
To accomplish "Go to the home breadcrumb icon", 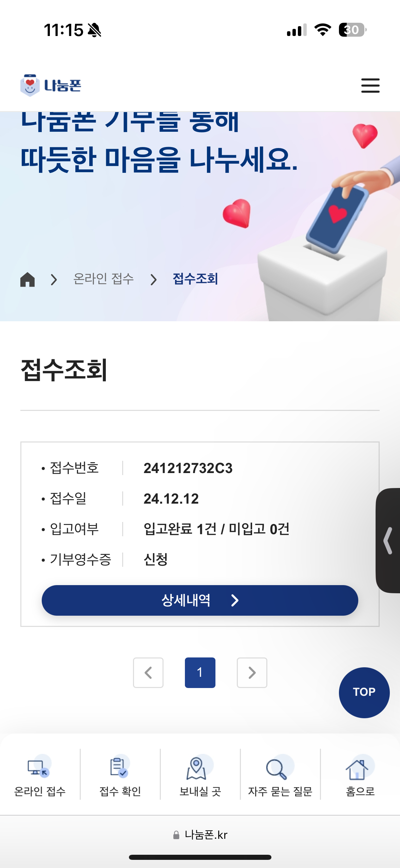I will [x=27, y=279].
